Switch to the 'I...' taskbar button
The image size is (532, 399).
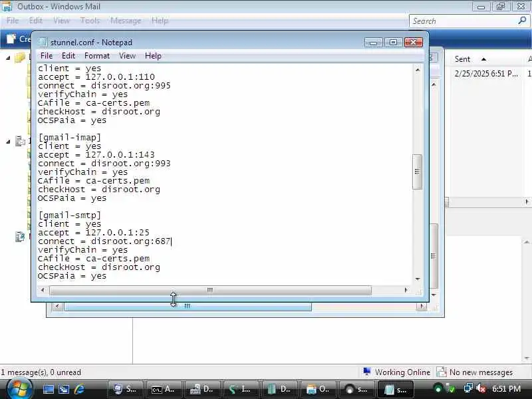[241, 389]
